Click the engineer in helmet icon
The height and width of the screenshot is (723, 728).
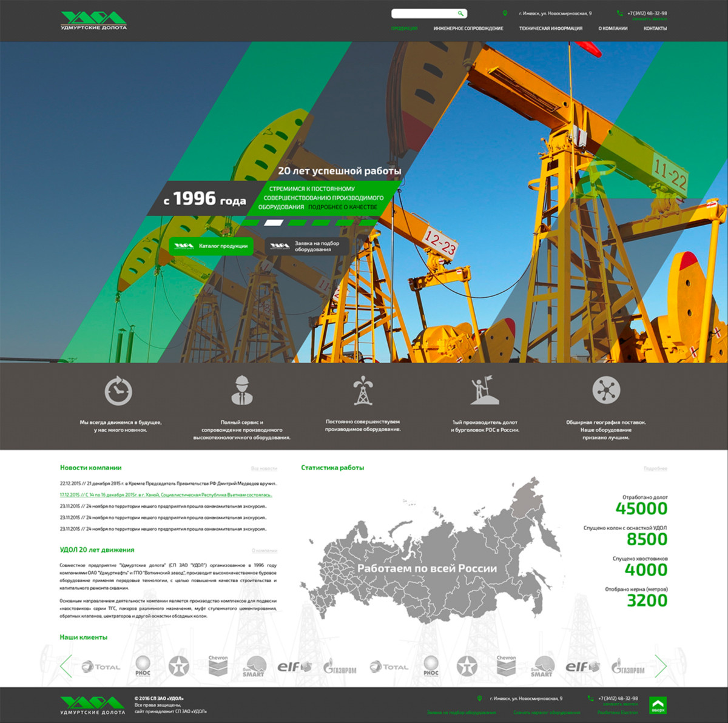241,391
